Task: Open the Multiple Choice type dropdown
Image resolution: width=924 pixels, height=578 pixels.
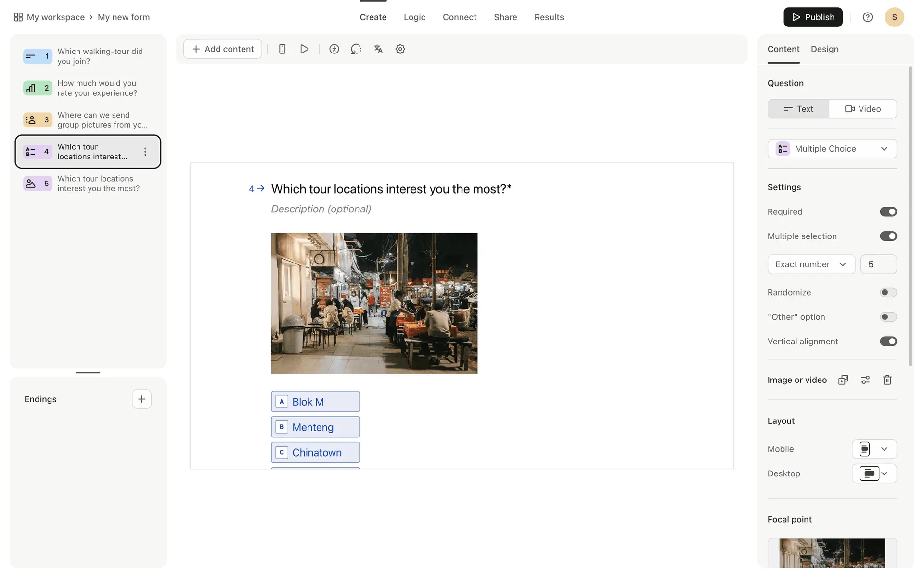Action: pyautogui.click(x=832, y=149)
